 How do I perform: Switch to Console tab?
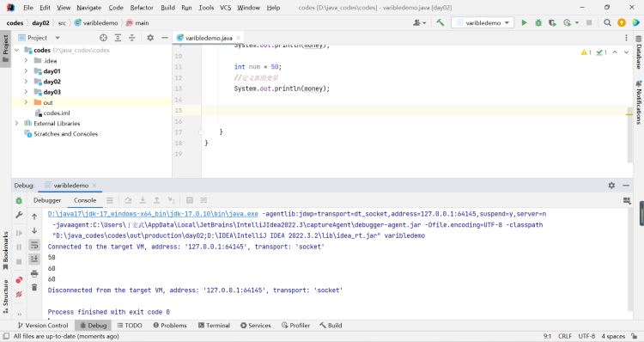85,200
